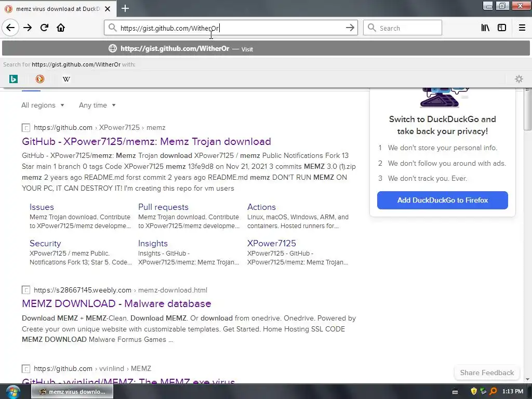Open the Windows Start button

point(12,392)
